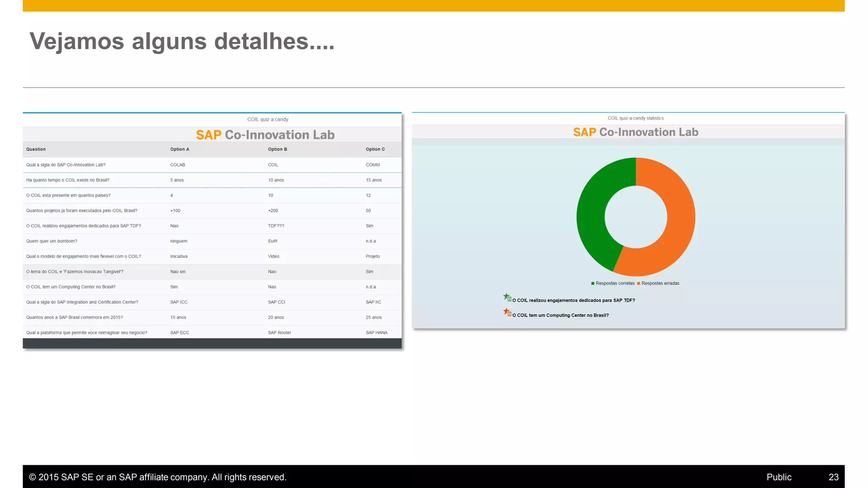Click the 'Option A' column header
Viewport: 868px width, 488px height.
click(x=180, y=149)
